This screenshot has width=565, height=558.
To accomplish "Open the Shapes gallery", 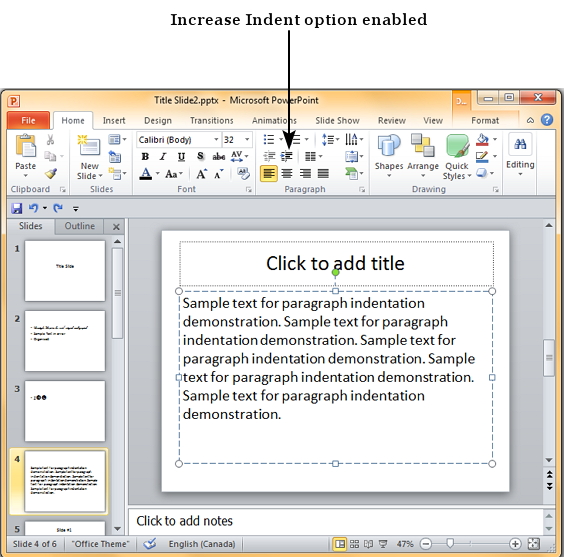I will 389,156.
